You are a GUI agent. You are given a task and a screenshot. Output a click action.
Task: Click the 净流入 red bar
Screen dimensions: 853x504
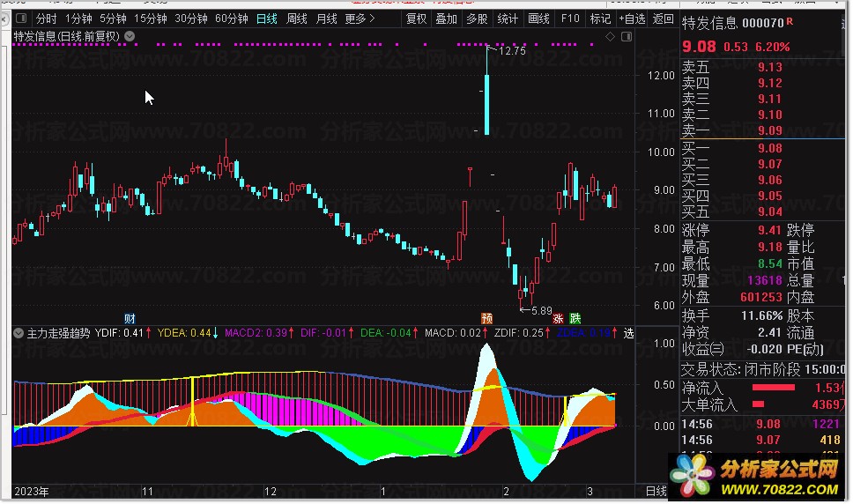773,388
